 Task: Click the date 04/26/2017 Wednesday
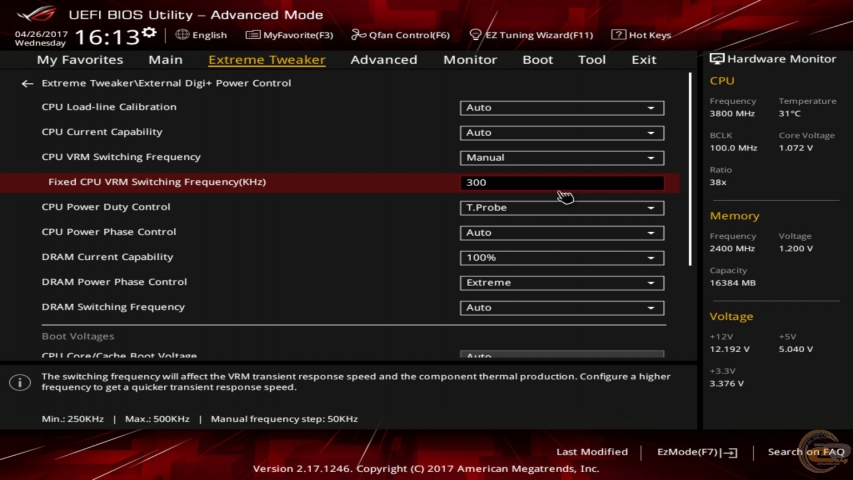(41, 38)
